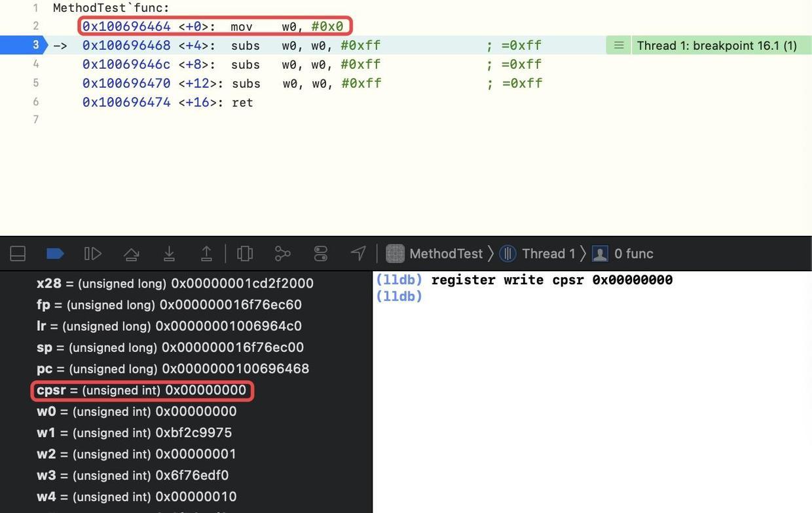The height and width of the screenshot is (513, 812).
Task: Open Environment Overrides control
Action: pos(321,254)
